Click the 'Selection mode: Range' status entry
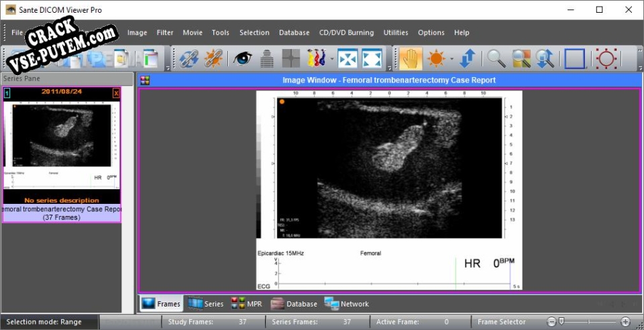The height and width of the screenshot is (330, 644). 44,322
